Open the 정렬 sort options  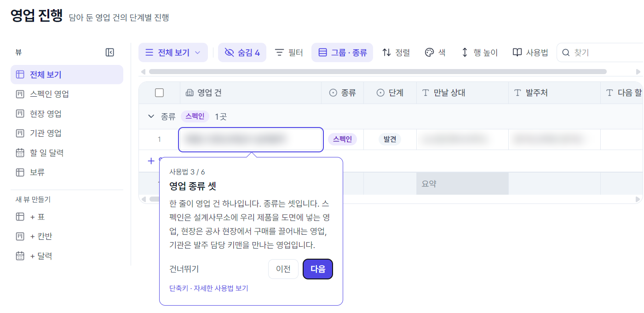point(396,52)
